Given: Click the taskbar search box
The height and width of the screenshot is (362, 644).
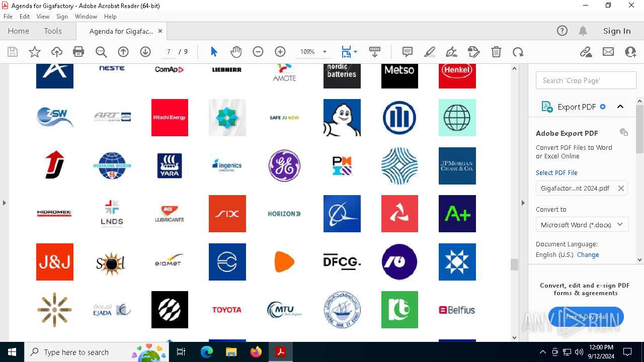Looking at the screenshot, I should pos(96,352).
